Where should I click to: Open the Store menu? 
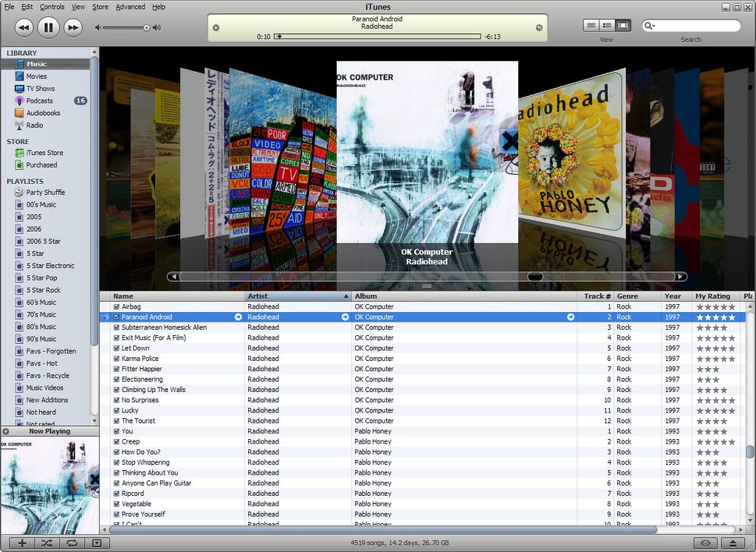click(100, 7)
